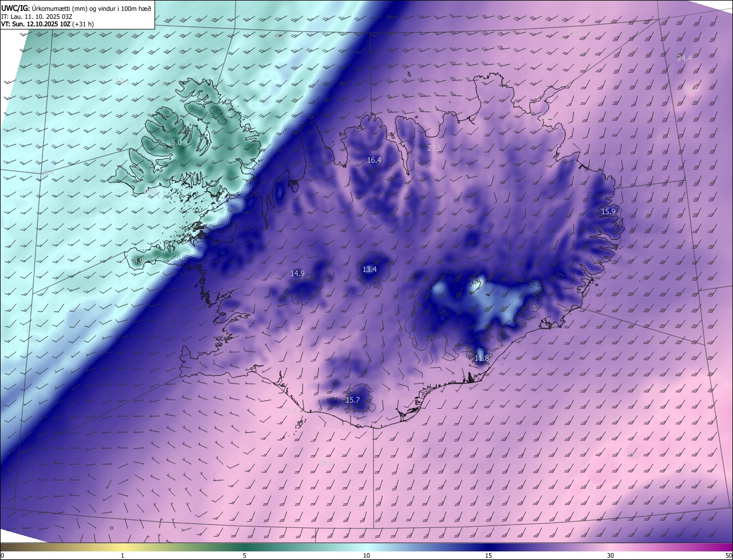Click the faint 10.4 value label
Screen dimensions: 733x560
click(48, 173)
